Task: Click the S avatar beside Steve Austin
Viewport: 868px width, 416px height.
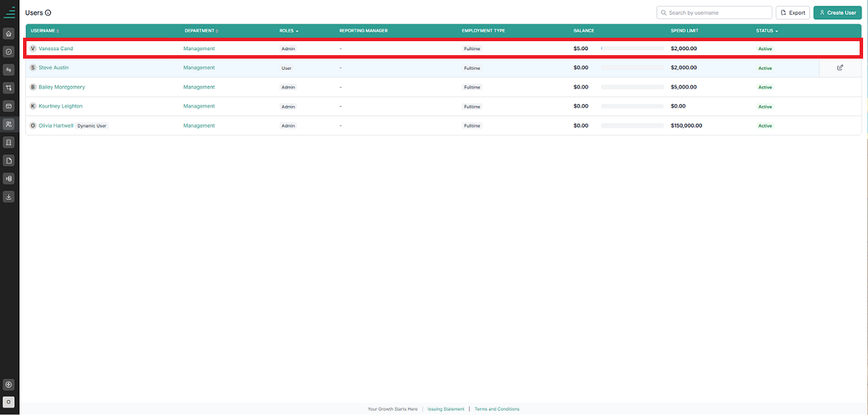Action: 33,68
